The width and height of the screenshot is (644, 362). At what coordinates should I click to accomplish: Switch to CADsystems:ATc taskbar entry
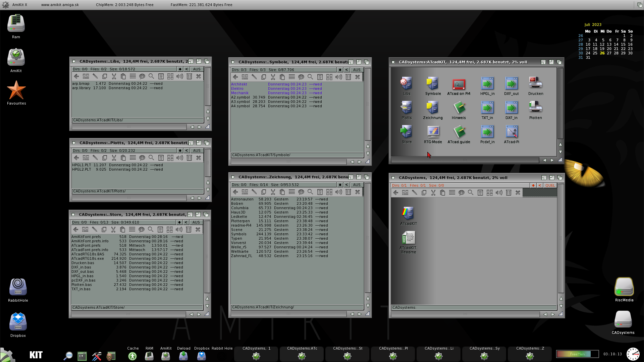pos(302,353)
